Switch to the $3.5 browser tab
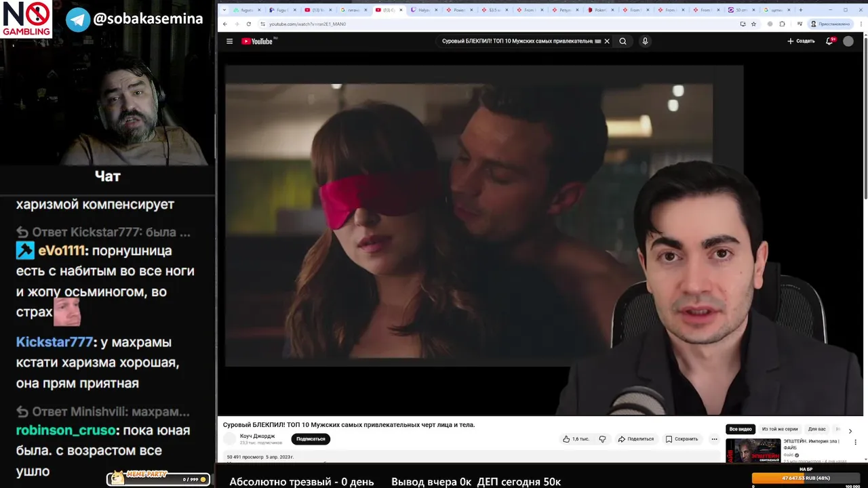 tap(494, 10)
